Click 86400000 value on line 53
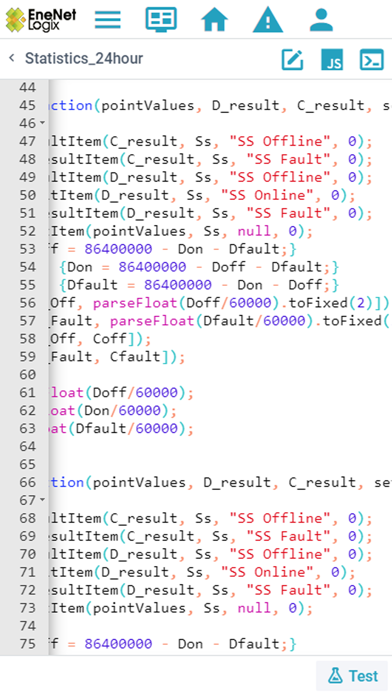This screenshot has height=696, width=392. click(119, 249)
